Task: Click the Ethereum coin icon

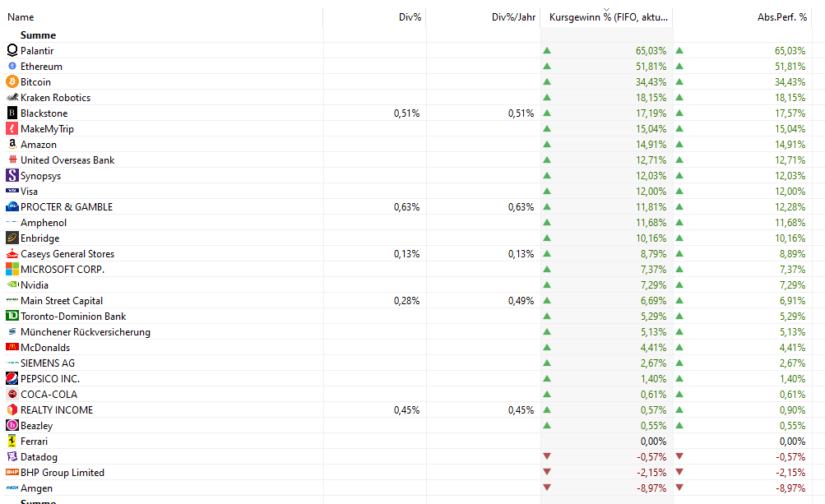Action: point(12,67)
